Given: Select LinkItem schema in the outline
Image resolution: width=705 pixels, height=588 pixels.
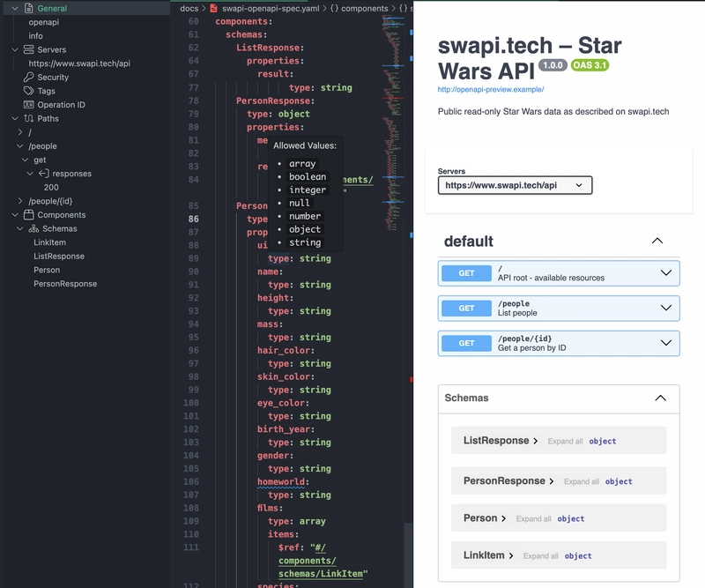Looking at the screenshot, I should coord(49,242).
